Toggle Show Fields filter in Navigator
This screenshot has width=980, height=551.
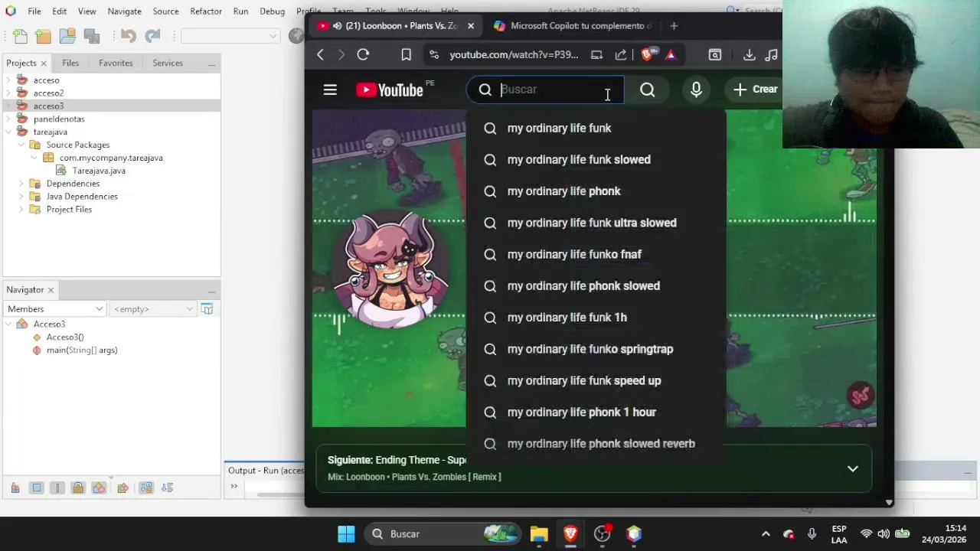36,488
